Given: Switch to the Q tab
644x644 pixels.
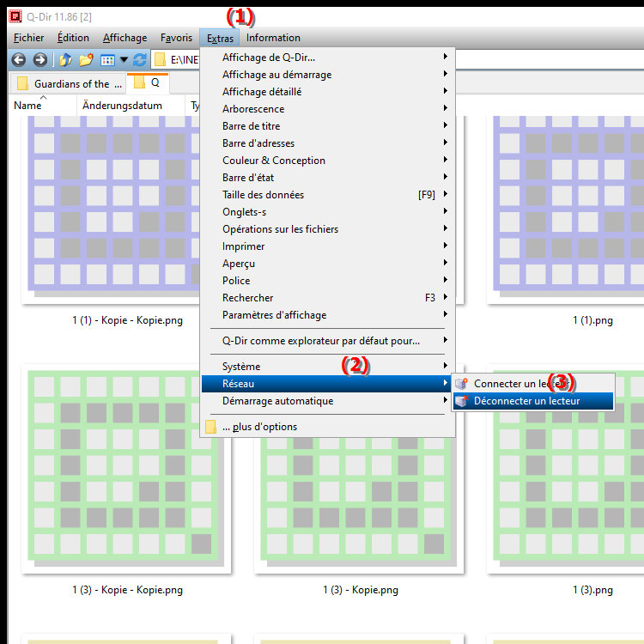Looking at the screenshot, I should pos(148,83).
